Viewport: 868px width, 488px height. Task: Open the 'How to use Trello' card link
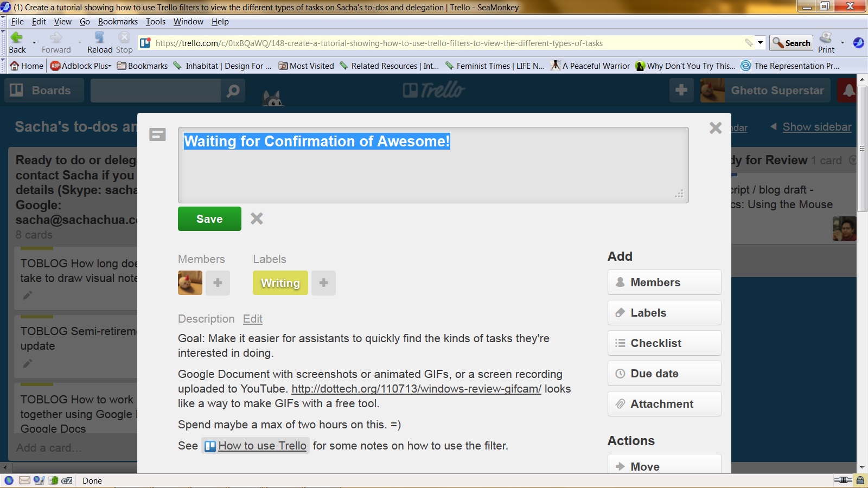point(256,446)
